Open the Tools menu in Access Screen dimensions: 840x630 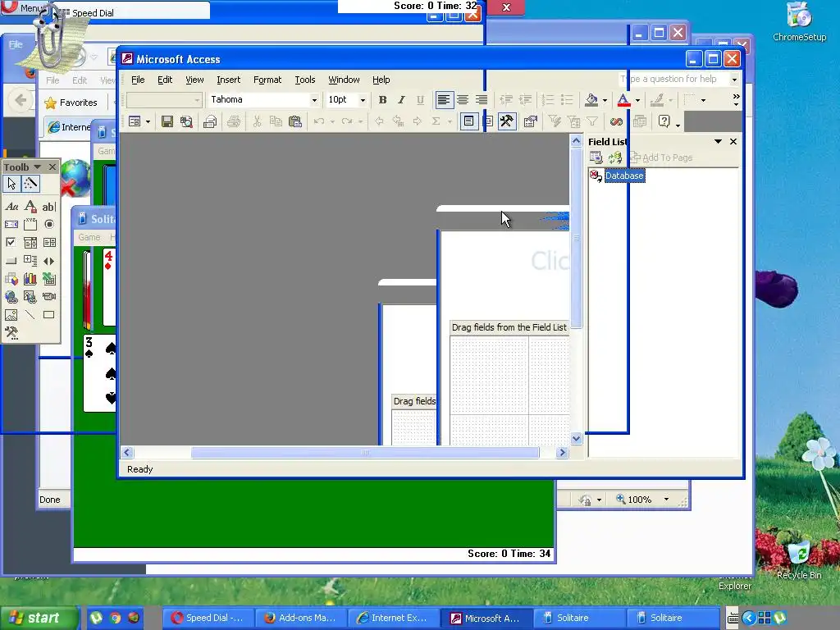pos(305,80)
